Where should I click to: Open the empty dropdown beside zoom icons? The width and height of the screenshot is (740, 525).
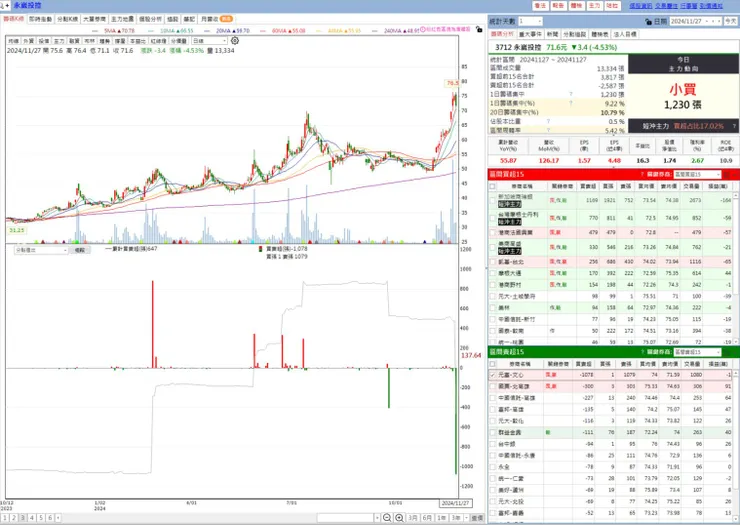[348, 518]
